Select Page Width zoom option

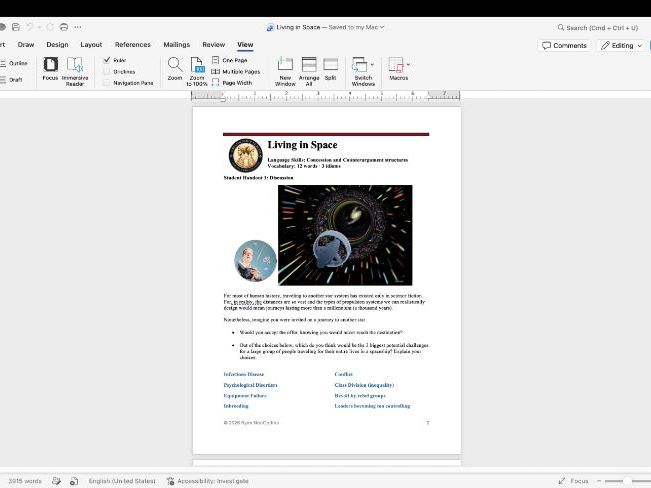(232, 83)
